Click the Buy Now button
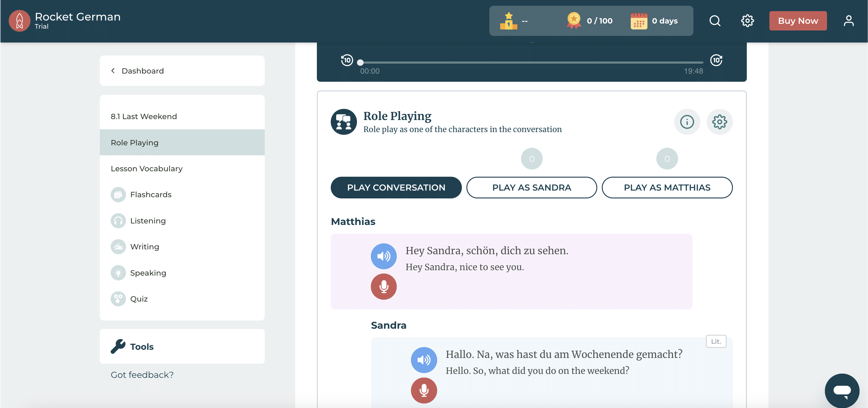Image resolution: width=868 pixels, height=408 pixels. [797, 21]
